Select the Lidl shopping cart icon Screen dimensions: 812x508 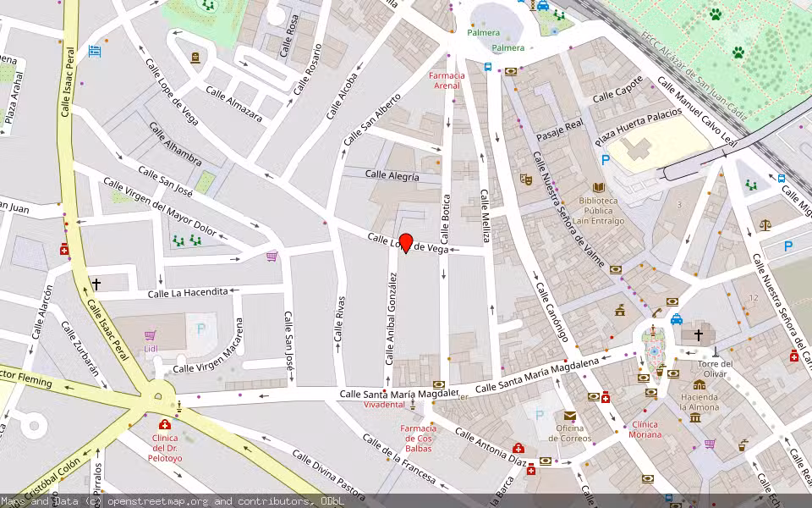[x=151, y=335]
